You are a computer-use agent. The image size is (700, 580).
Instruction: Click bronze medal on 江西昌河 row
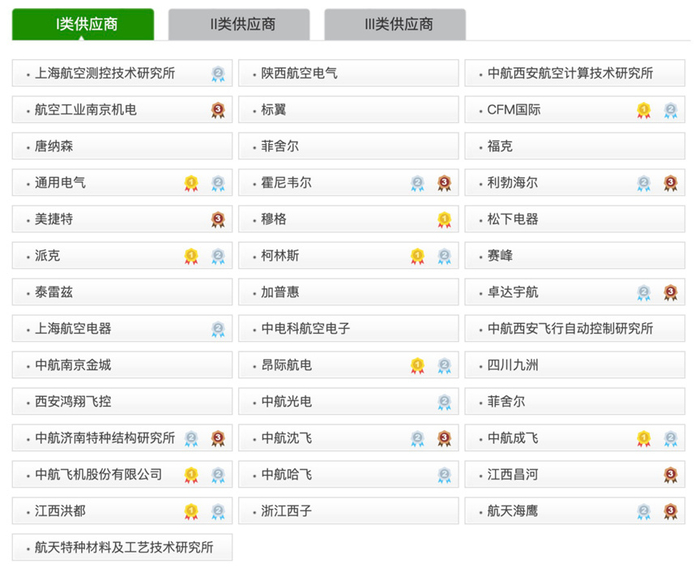[x=670, y=474]
